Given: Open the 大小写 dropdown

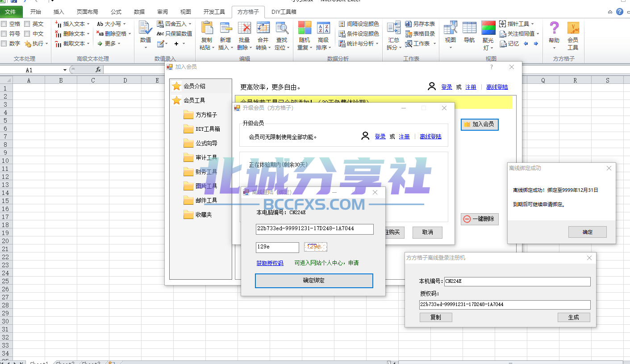Looking at the screenshot, I should tap(112, 24).
